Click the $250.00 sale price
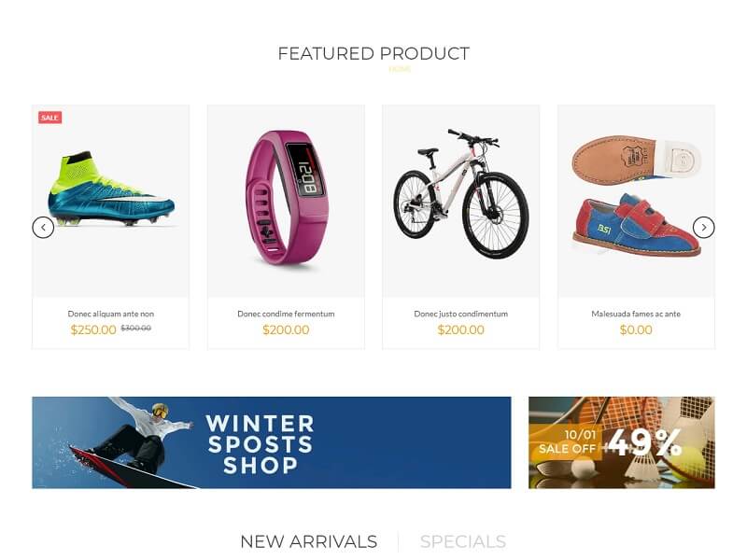Image resolution: width=747 pixels, height=560 pixels. point(93,329)
